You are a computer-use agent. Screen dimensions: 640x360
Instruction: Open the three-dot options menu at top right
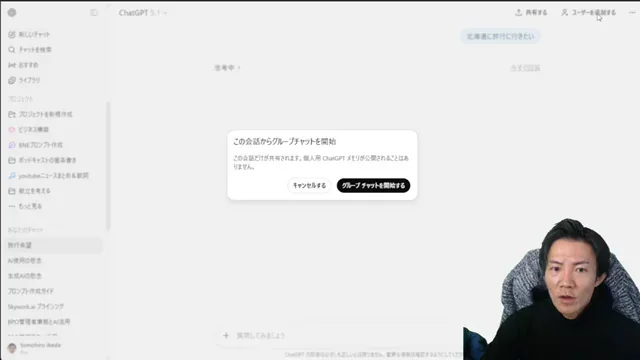click(632, 13)
